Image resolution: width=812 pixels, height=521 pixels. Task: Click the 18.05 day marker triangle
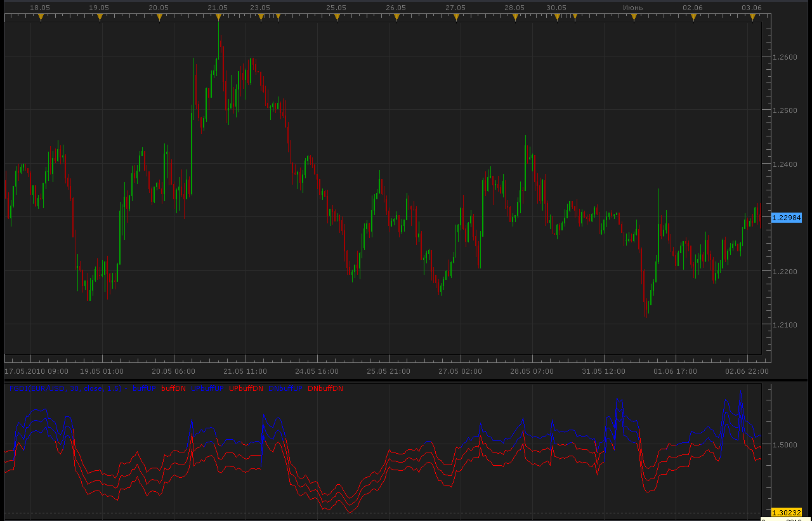pos(41,18)
